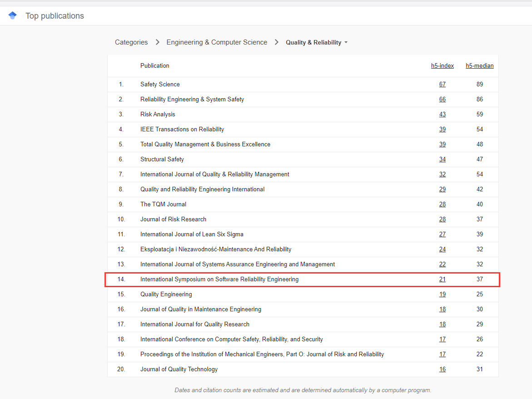Click Structural Safety h5-median value 47
The height and width of the screenshot is (399, 532).
[x=479, y=159]
